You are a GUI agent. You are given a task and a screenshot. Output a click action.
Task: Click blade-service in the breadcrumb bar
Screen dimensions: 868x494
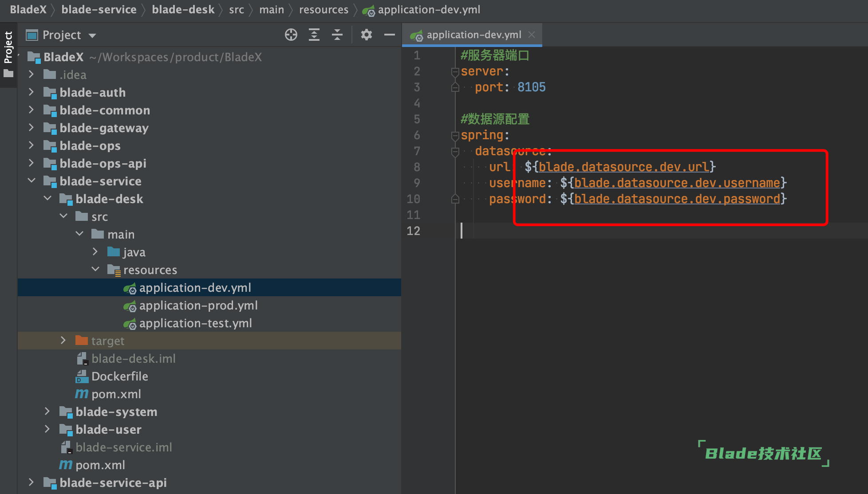pos(99,10)
